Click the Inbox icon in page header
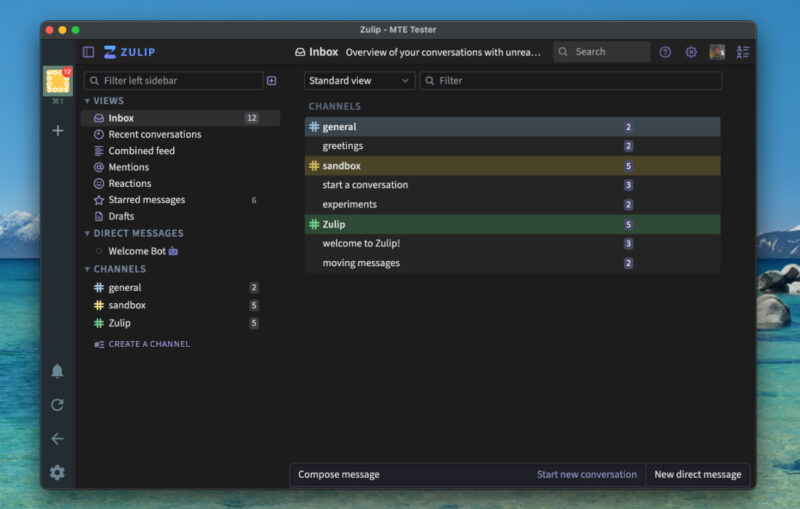 (x=300, y=52)
